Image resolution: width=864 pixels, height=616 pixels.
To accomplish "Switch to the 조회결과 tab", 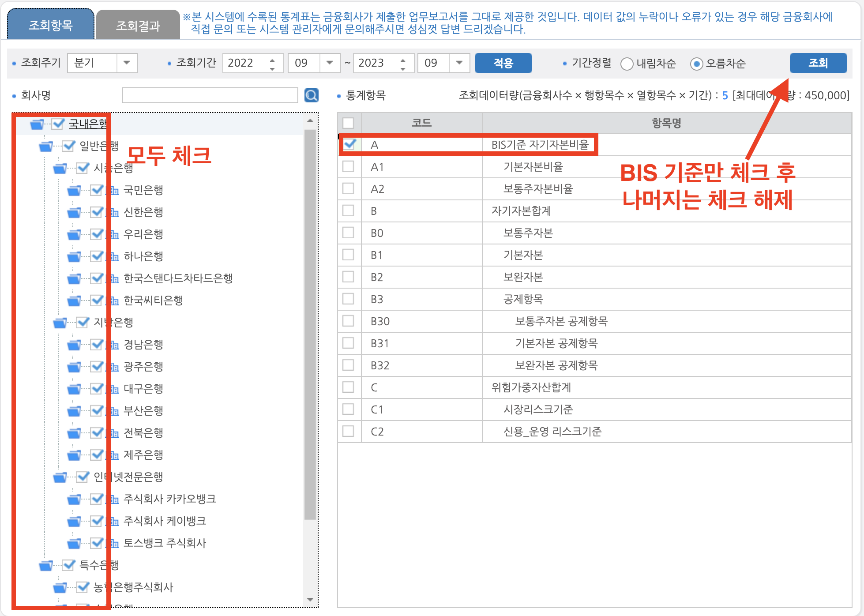I will click(x=138, y=24).
